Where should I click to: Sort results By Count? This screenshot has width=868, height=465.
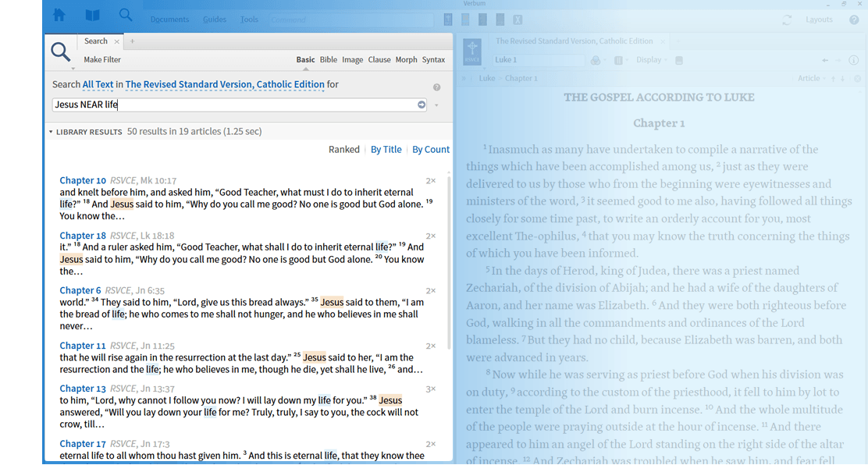(431, 150)
